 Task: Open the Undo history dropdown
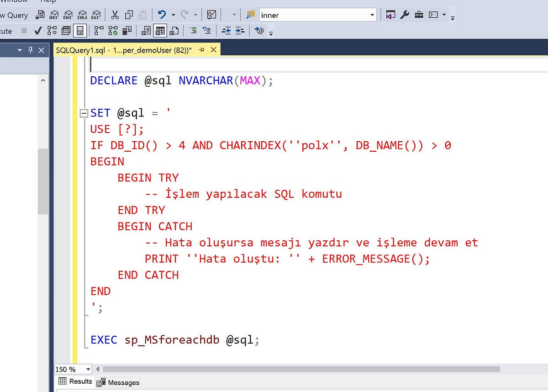pyautogui.click(x=174, y=16)
